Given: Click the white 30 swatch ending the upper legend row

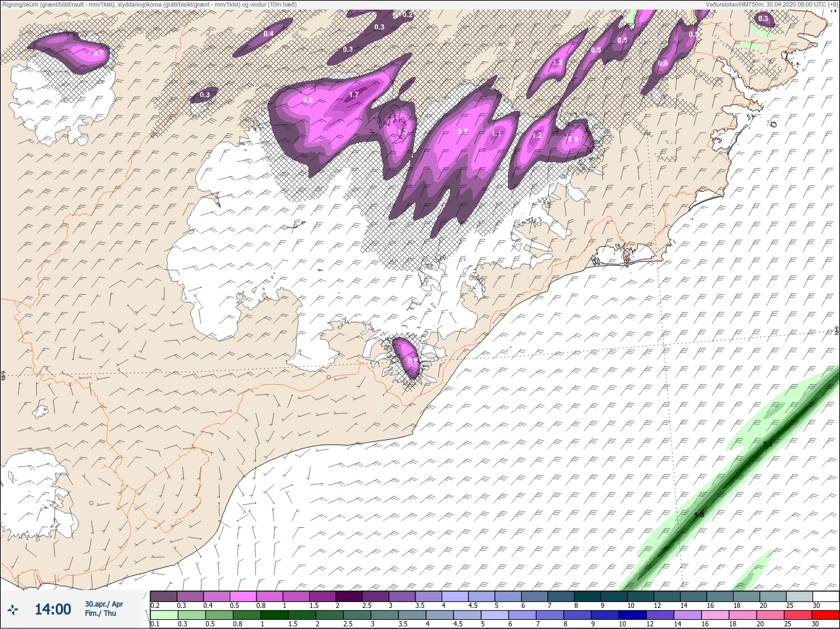Looking at the screenshot, I should coord(825,596).
